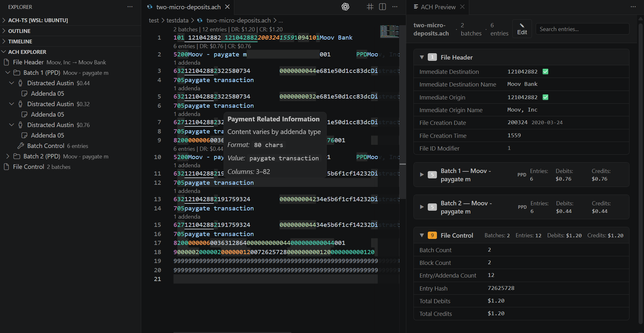Click the '1 addenda' code lens above line 13
The image size is (644, 333).
[x=187, y=191]
